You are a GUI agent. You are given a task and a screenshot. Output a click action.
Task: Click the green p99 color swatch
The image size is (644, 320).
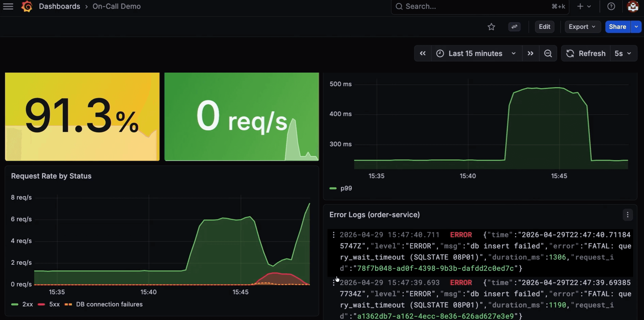coord(333,188)
